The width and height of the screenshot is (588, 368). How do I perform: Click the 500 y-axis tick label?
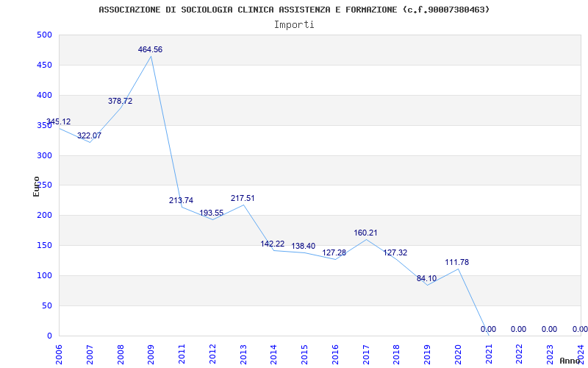point(44,35)
